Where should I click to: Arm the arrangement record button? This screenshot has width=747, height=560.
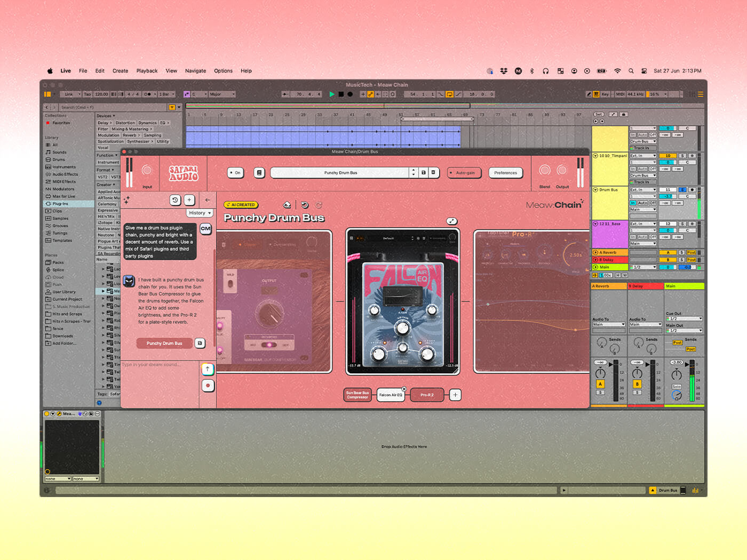coord(350,94)
